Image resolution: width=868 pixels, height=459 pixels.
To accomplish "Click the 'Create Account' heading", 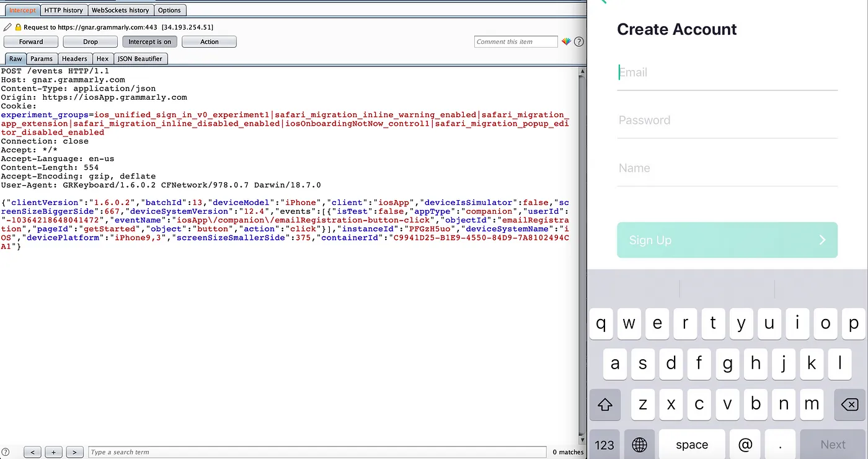I will [x=677, y=29].
